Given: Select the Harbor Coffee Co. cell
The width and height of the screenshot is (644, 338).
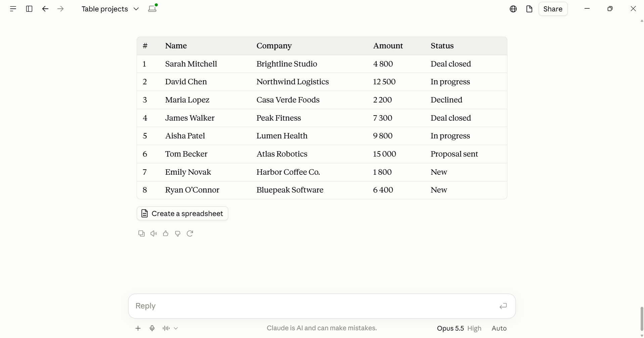Looking at the screenshot, I should click(x=288, y=172).
